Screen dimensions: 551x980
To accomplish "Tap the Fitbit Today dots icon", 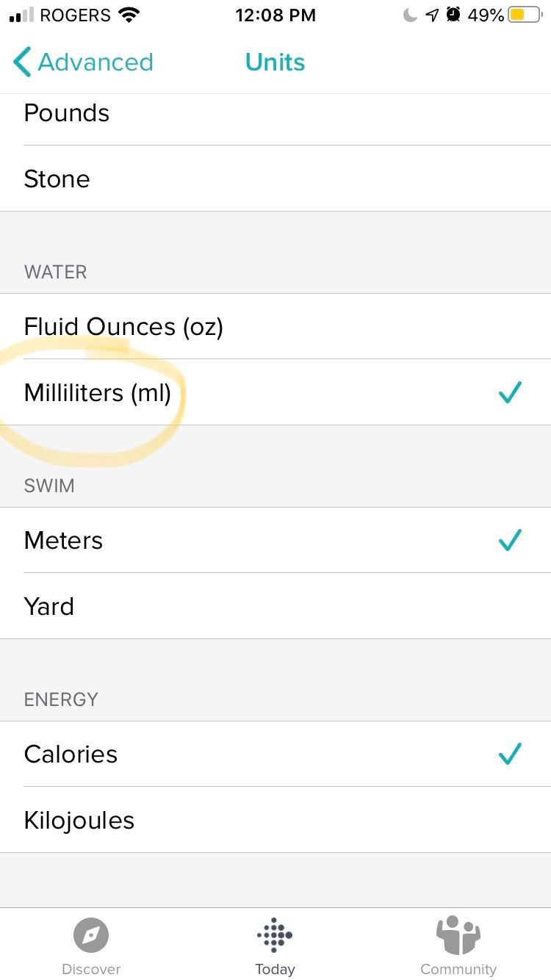I will [275, 935].
